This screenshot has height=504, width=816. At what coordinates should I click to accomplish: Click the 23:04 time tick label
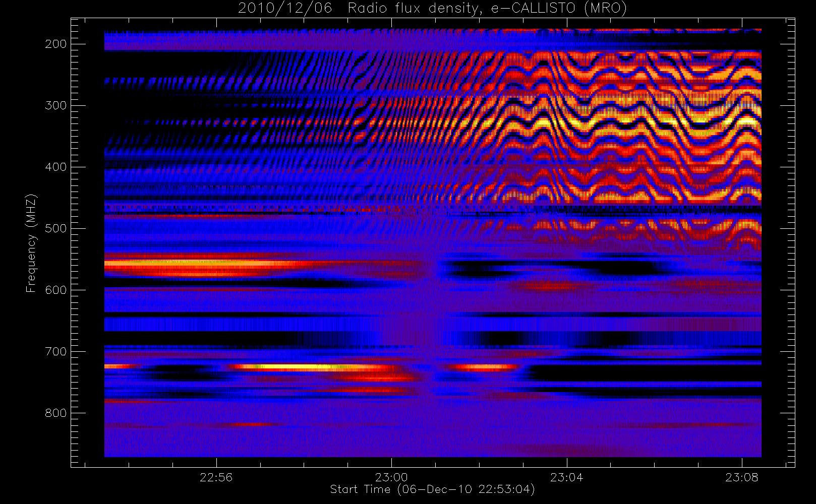567,477
